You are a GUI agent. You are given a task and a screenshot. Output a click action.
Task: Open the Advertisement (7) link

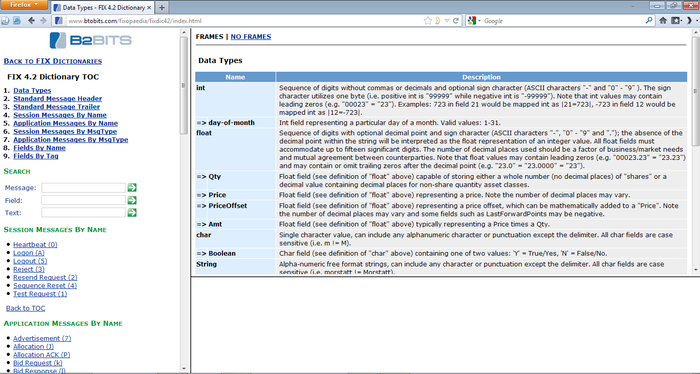click(42, 338)
